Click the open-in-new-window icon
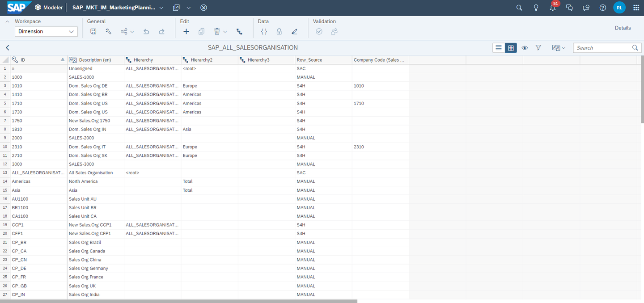 176,8
